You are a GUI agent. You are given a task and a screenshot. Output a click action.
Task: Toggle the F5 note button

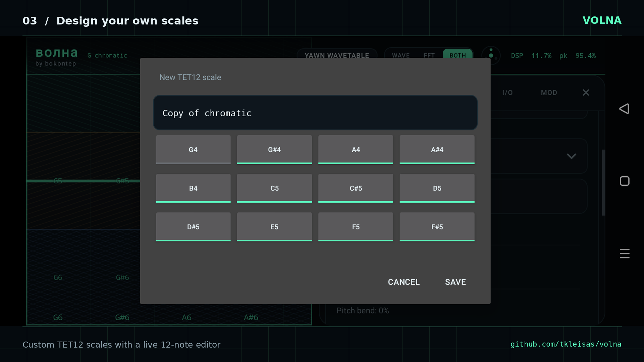[356, 227]
